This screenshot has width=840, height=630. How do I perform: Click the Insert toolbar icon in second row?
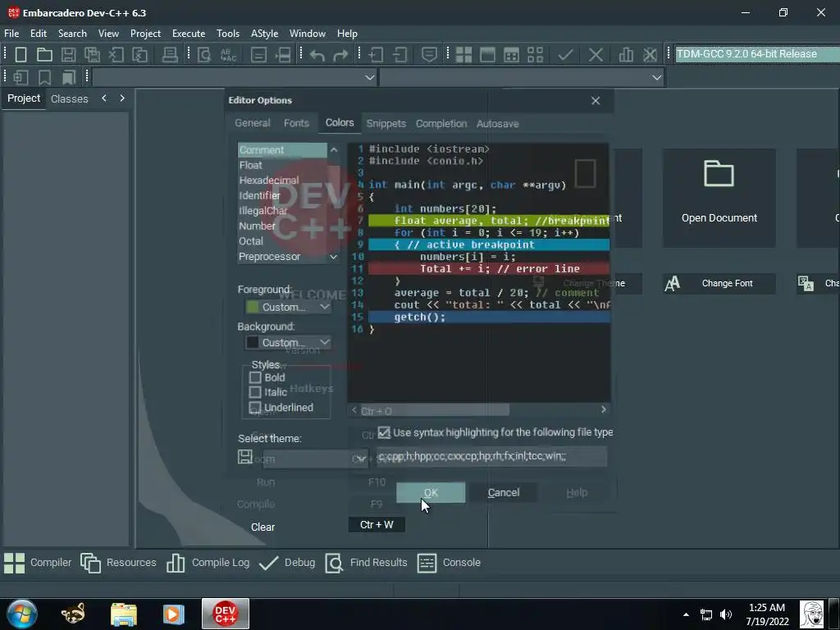(x=21, y=78)
